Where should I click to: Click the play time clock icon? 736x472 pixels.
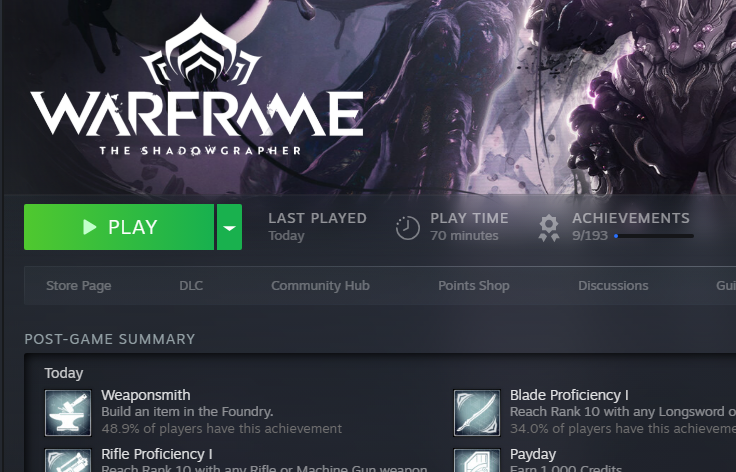tap(407, 228)
